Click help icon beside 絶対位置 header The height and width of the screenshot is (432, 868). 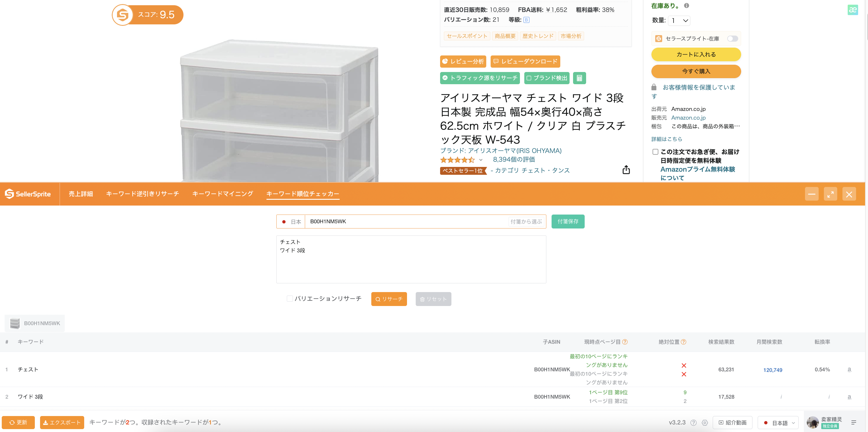click(683, 342)
